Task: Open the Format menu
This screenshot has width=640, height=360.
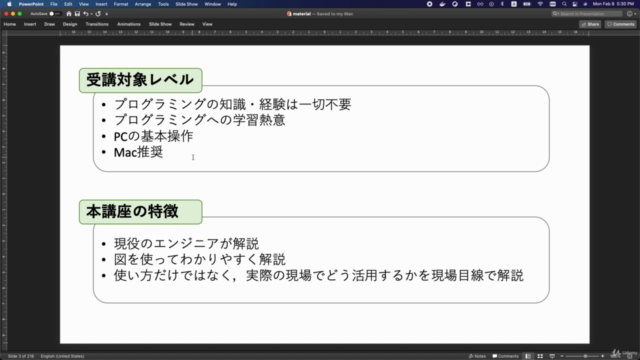Action: (121, 4)
